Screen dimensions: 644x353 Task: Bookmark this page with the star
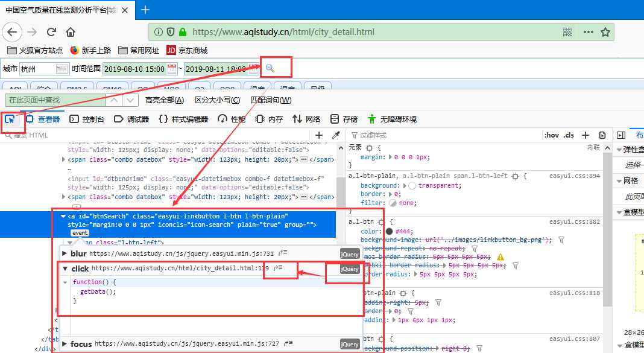tap(605, 32)
